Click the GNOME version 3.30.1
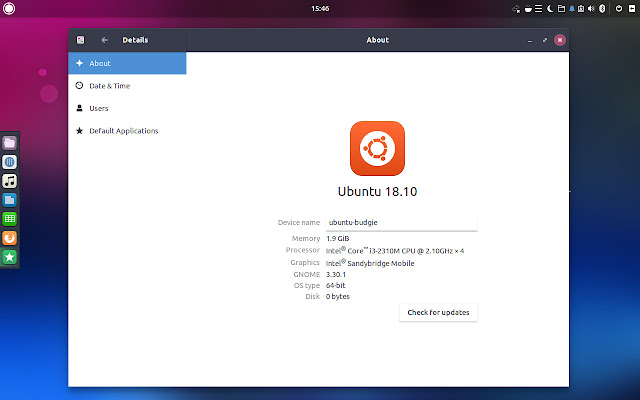The height and width of the screenshot is (400, 640). [x=336, y=274]
